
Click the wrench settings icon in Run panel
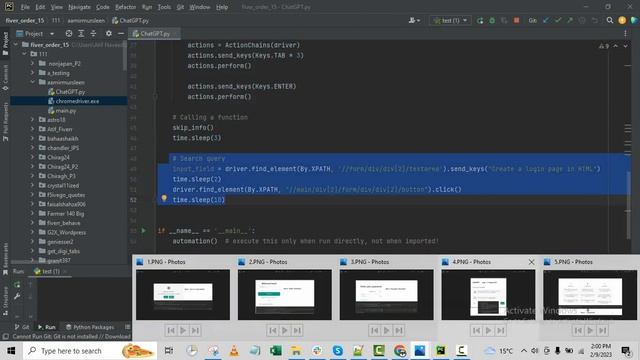click(x=17, y=296)
